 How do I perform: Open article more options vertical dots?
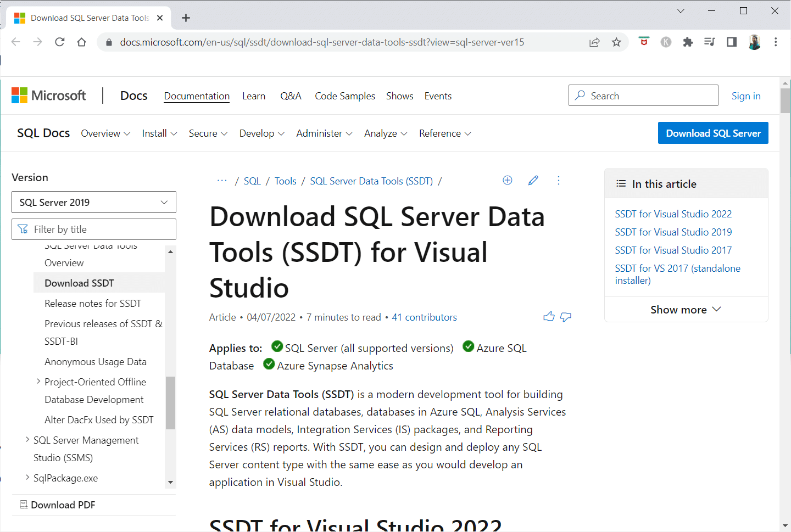point(559,180)
